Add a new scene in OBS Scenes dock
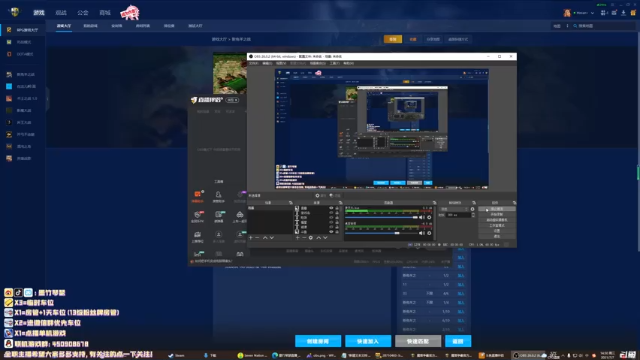Image resolution: width=640 pixels, height=360 pixels. 251,238
